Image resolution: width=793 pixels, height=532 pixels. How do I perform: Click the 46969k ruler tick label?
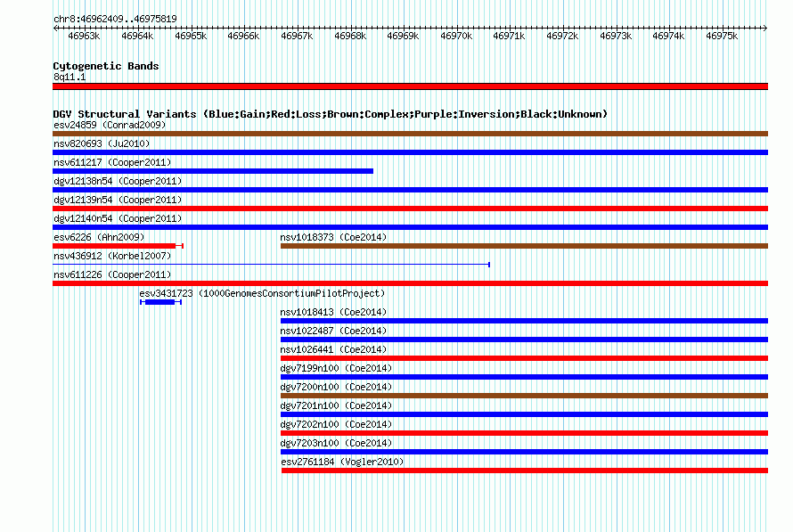tap(403, 36)
